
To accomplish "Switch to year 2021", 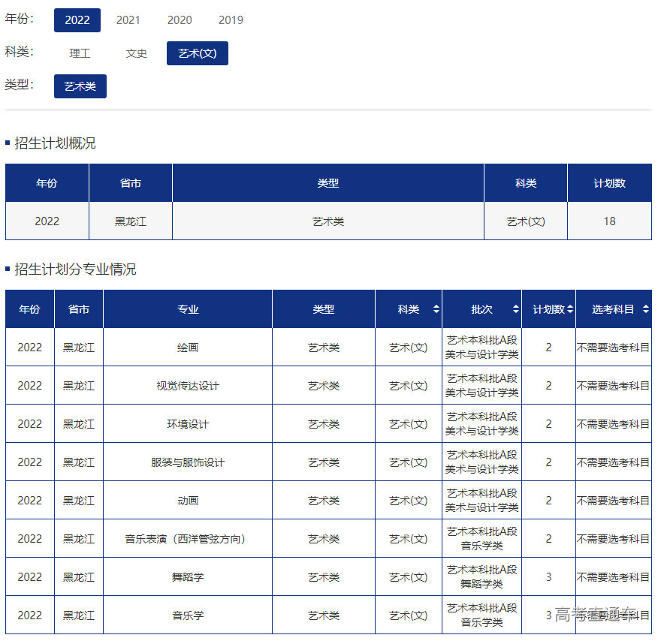I will tap(128, 20).
